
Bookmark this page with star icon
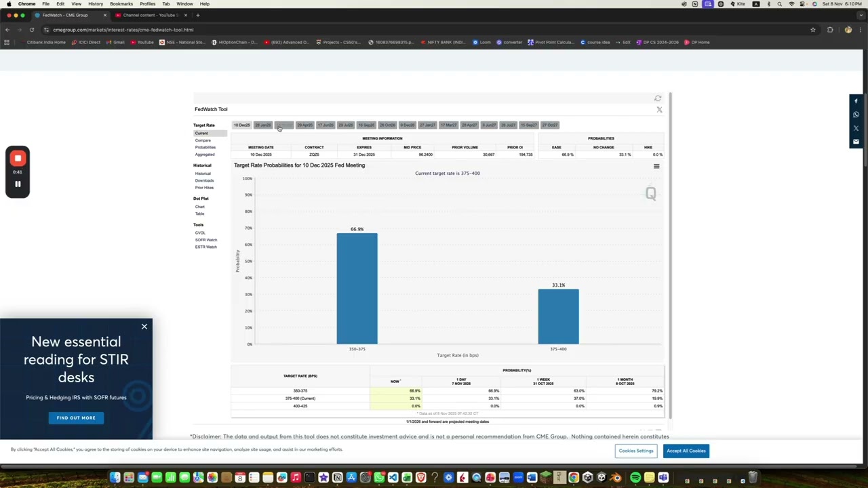click(x=812, y=30)
